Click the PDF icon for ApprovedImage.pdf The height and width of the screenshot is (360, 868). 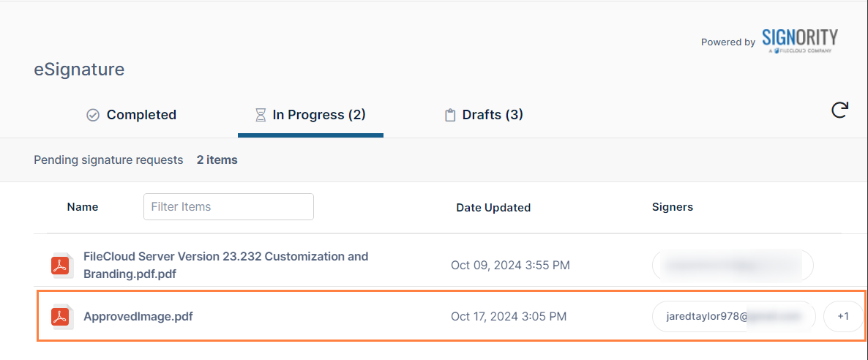(x=60, y=317)
